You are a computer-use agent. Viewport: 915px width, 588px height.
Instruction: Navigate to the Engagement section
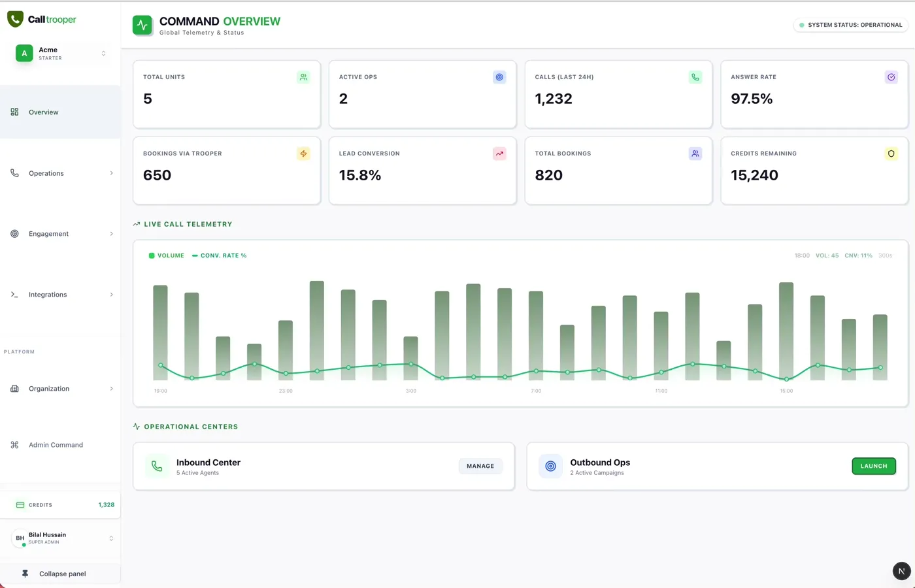48,233
